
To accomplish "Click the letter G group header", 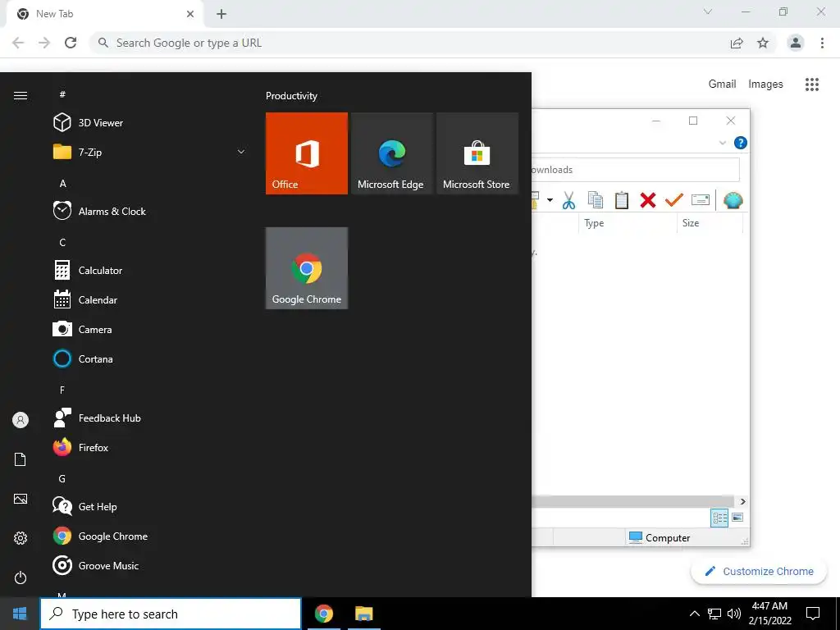I will click(62, 479).
